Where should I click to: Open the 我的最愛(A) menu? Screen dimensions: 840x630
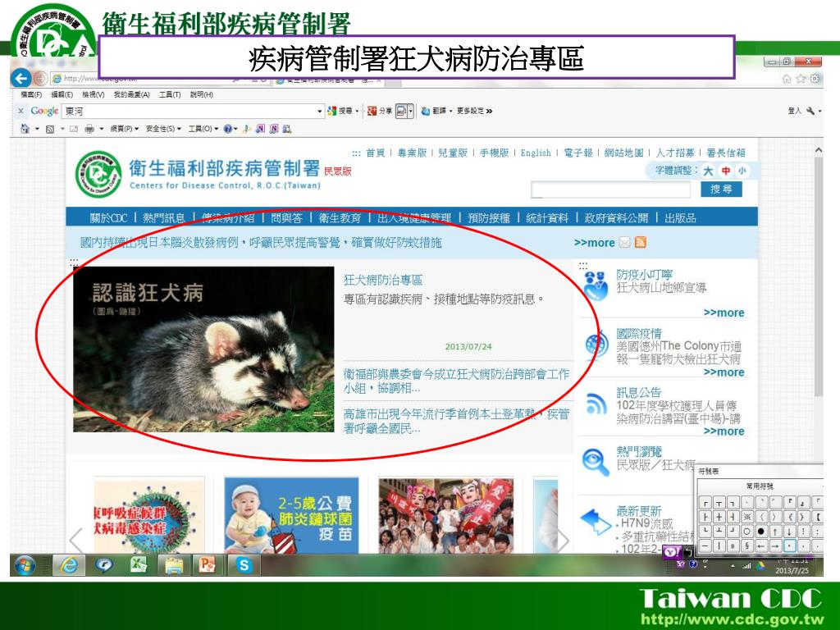132,94
